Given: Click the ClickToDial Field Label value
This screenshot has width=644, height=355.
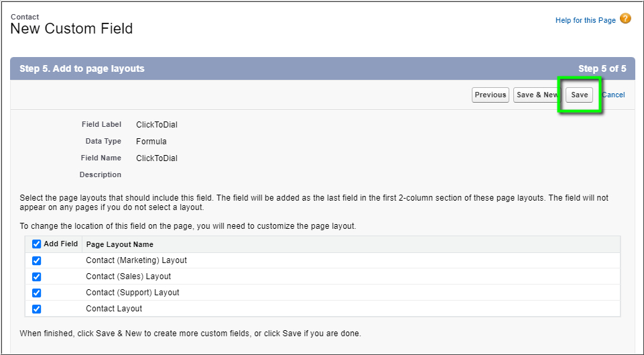Looking at the screenshot, I should tap(157, 125).
